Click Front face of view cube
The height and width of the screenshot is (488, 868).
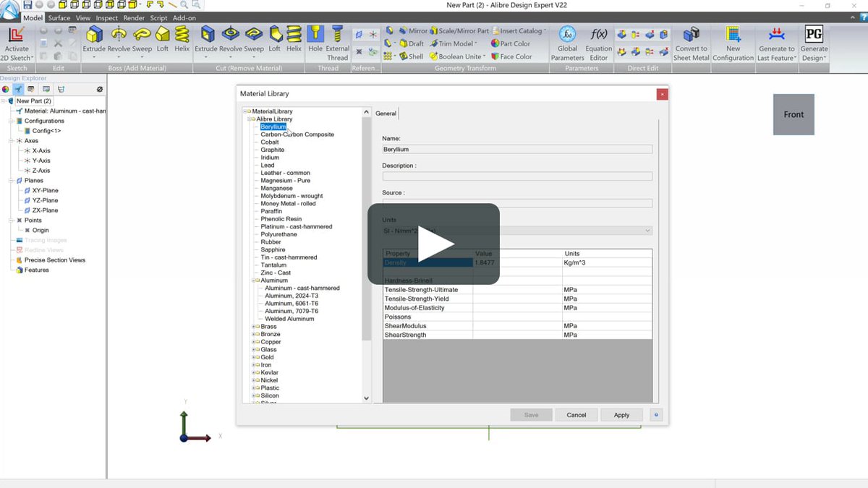click(793, 114)
